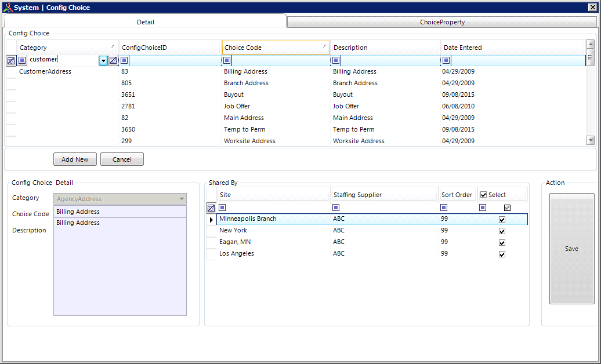Image resolution: width=601 pixels, height=364 pixels.
Task: Click ConfigChoiceID 3651 cell
Action: (170, 94)
